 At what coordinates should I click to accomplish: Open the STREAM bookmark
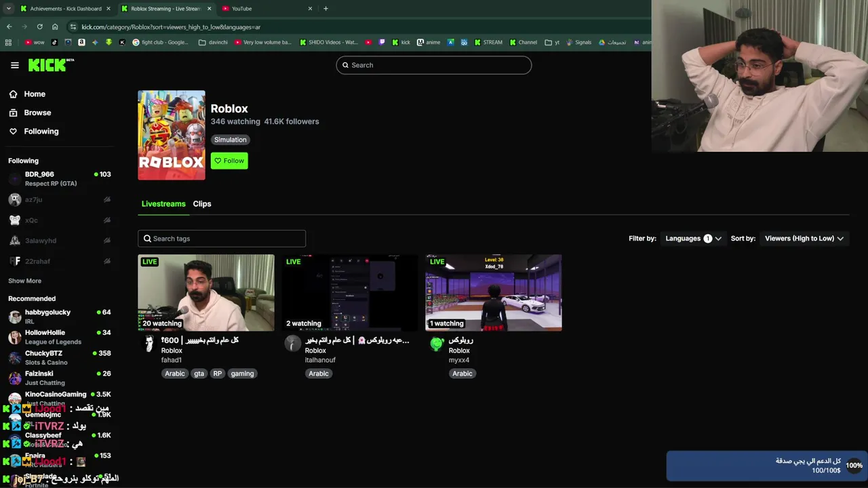coord(488,42)
